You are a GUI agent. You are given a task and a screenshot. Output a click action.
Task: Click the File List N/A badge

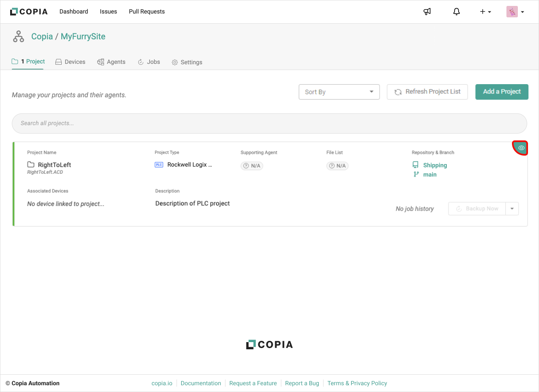coord(338,166)
